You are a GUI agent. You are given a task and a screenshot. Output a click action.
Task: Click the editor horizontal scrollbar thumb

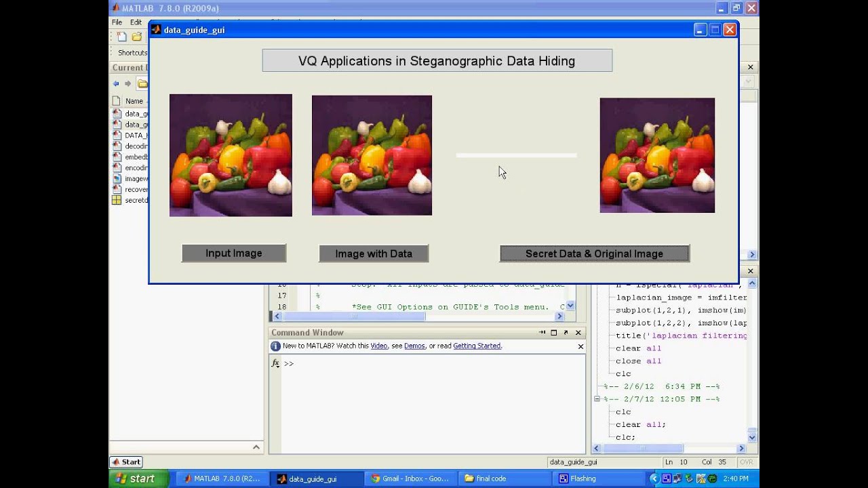[x=354, y=317]
